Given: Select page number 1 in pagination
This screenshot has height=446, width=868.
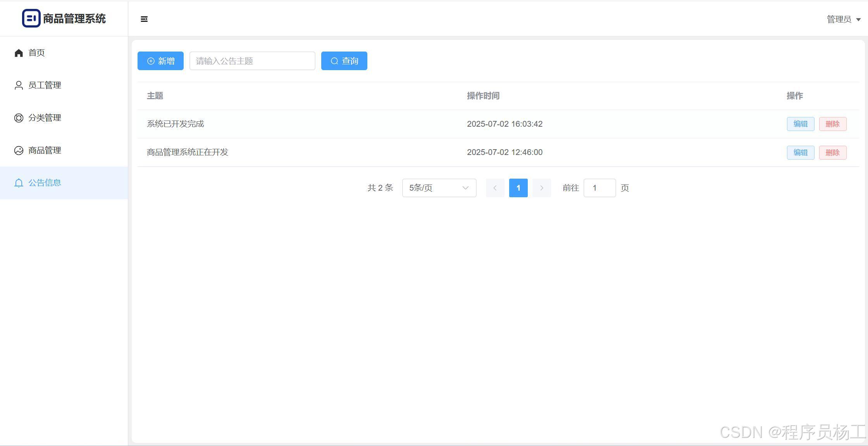Looking at the screenshot, I should [518, 188].
